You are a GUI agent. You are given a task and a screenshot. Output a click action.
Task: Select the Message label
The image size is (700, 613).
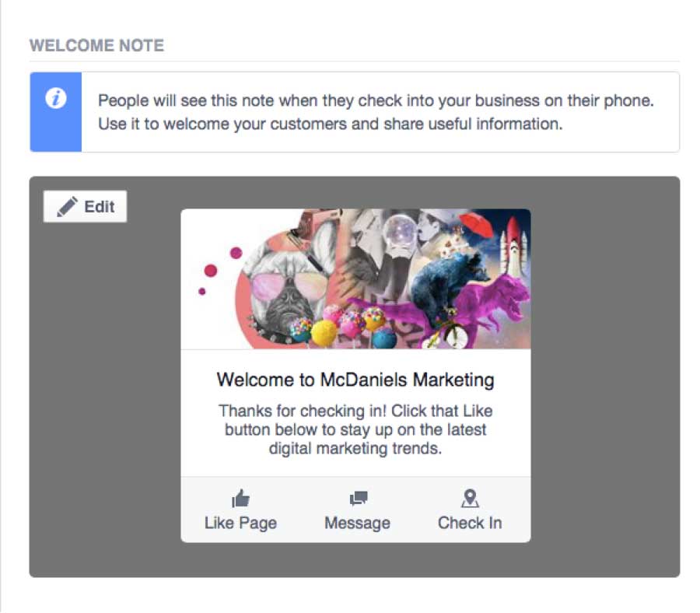pyautogui.click(x=358, y=523)
